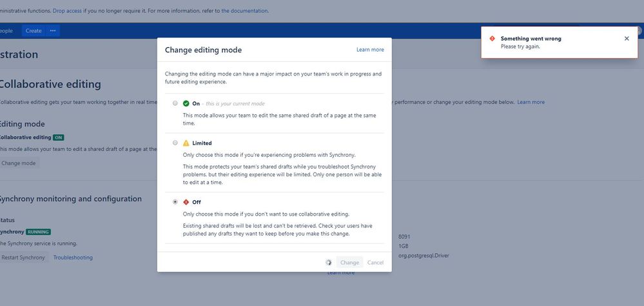644x306 pixels.
Task: Click the Something went wrong notification title
Action: 531,38
